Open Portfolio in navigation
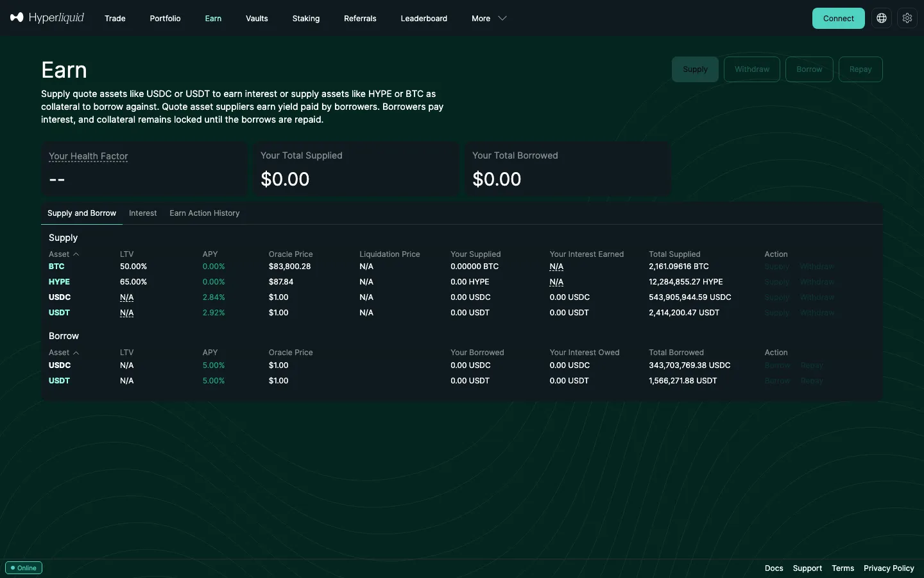Screen dimensions: 924x578 pos(165,19)
